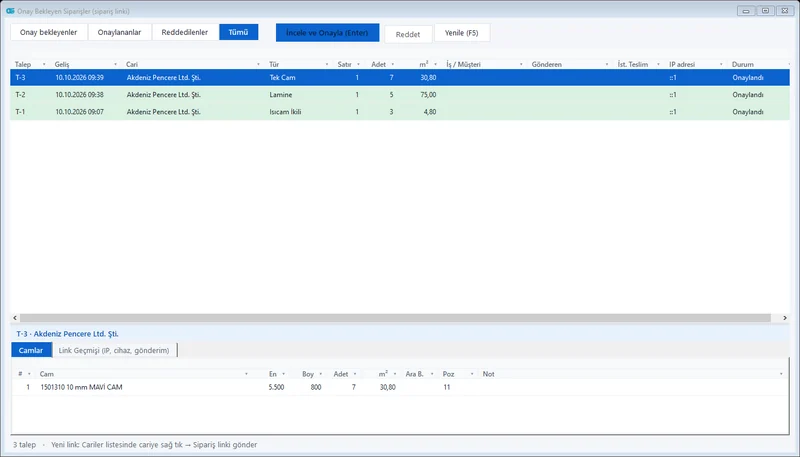The width and height of the screenshot is (800, 457).
Task: Open the Poz column filter dropdown
Action: pos(472,374)
